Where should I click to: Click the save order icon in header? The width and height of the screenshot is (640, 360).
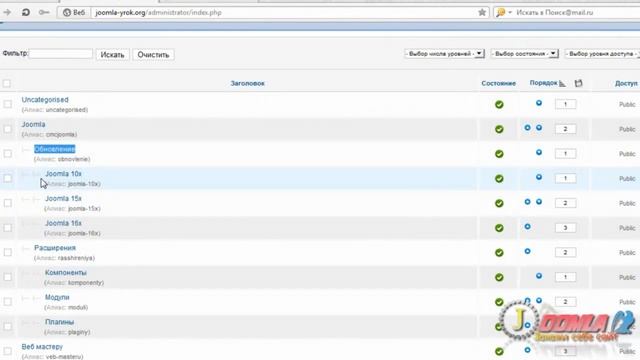578,83
